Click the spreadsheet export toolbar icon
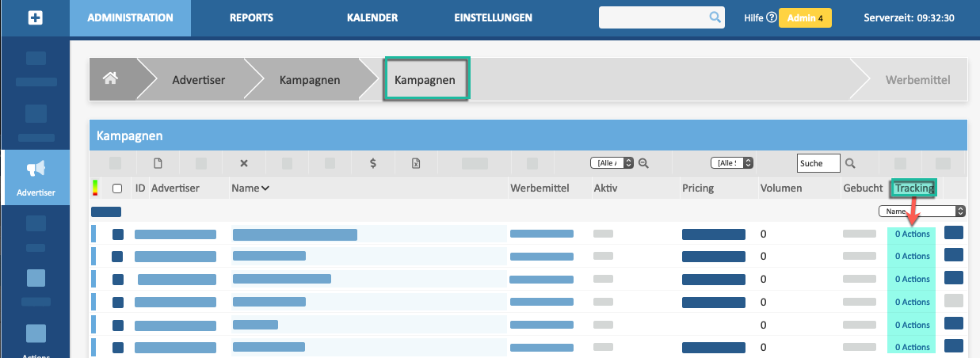 415,163
